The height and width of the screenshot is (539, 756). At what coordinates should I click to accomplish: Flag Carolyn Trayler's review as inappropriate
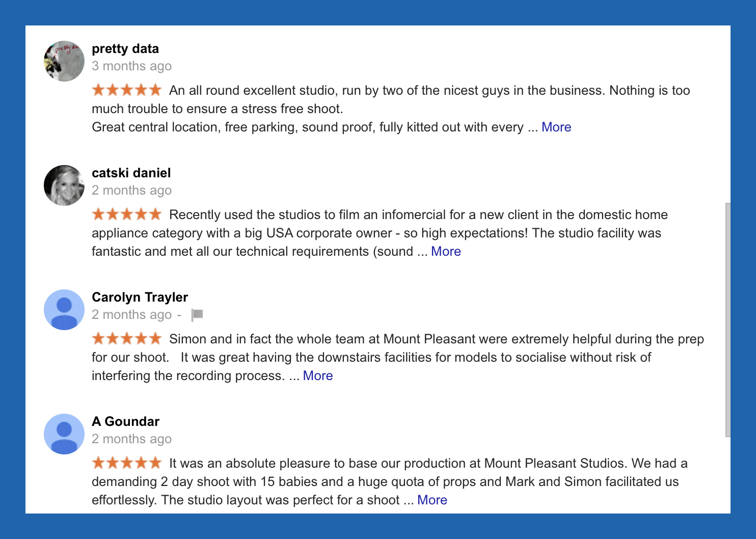(x=197, y=315)
